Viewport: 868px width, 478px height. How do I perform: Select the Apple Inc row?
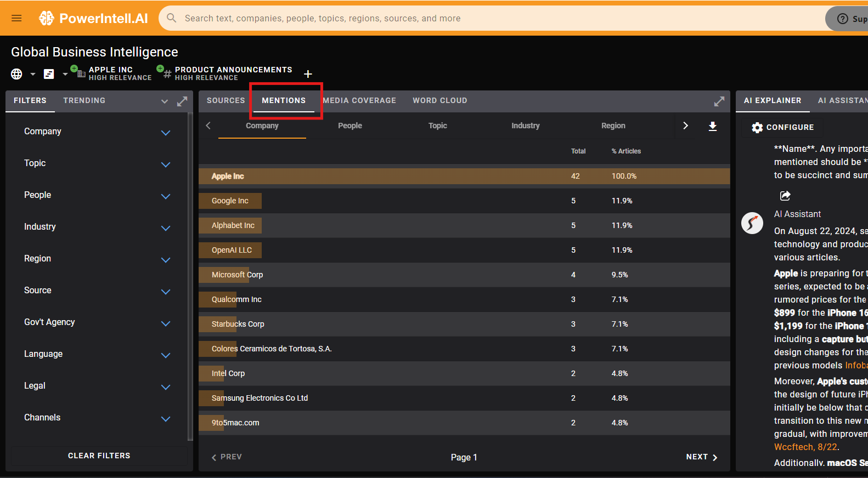[464, 177]
